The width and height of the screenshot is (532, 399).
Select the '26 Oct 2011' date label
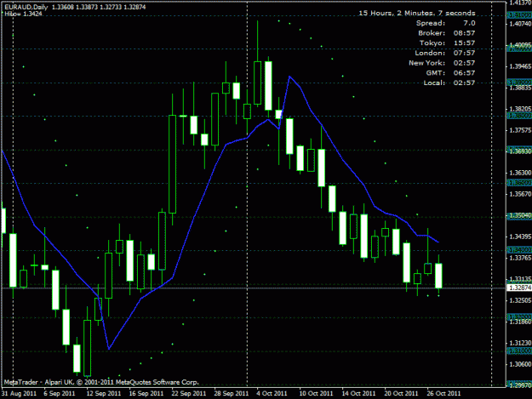(443, 394)
